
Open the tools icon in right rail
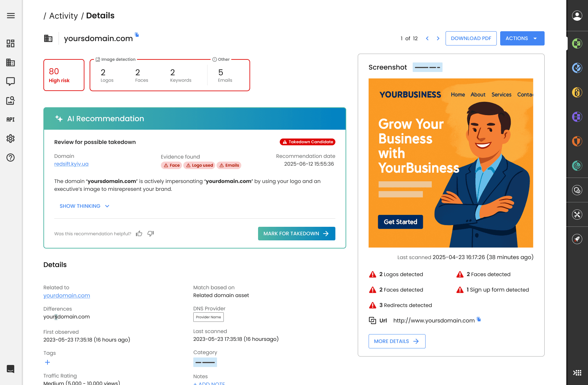[x=577, y=214]
